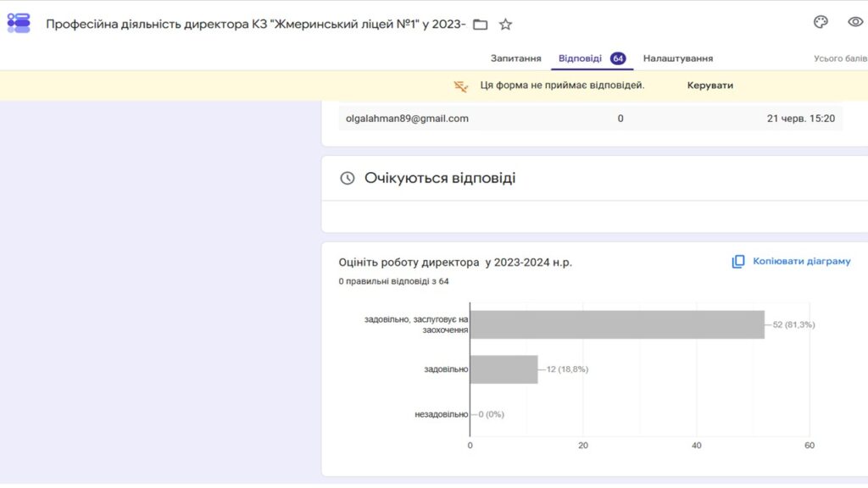Open the Налаштування tab
This screenshot has width=868, height=488.
[x=677, y=58]
